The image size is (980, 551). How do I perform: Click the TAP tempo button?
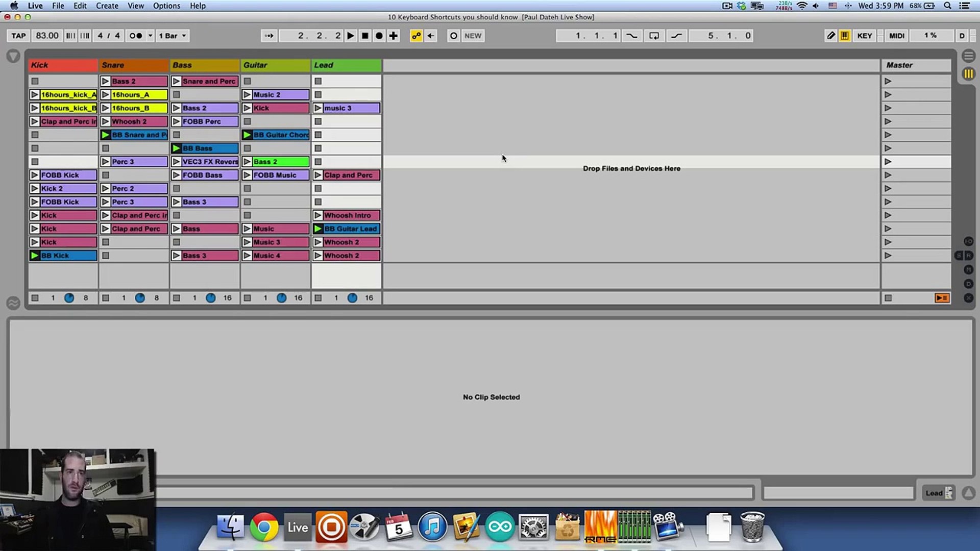(x=18, y=36)
